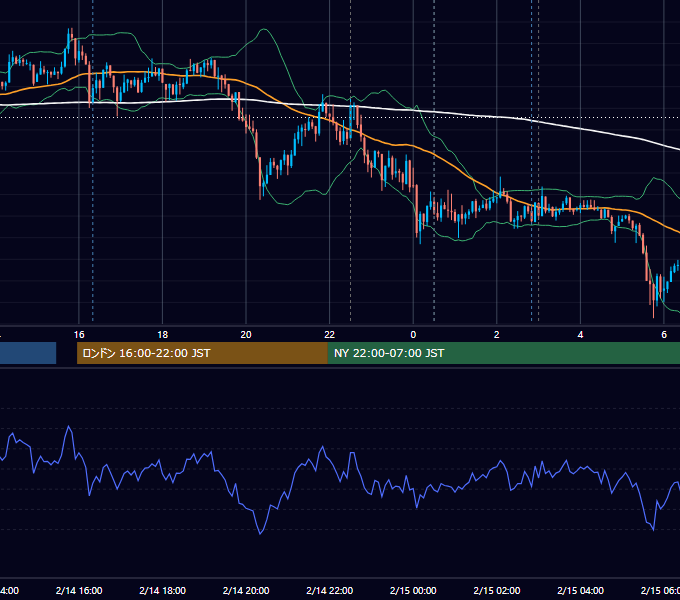The image size is (680, 600).
Task: Click the hour label 22 on price chart axis
Action: point(330,335)
